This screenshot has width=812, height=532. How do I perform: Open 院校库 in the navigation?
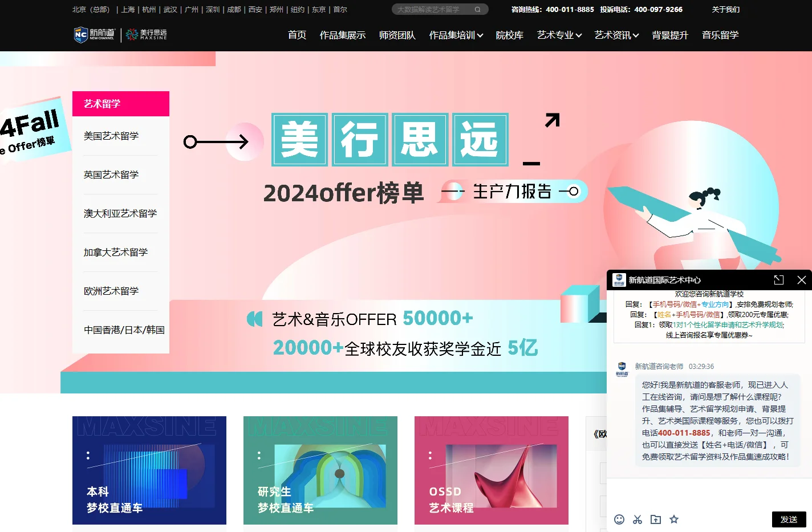pos(510,35)
